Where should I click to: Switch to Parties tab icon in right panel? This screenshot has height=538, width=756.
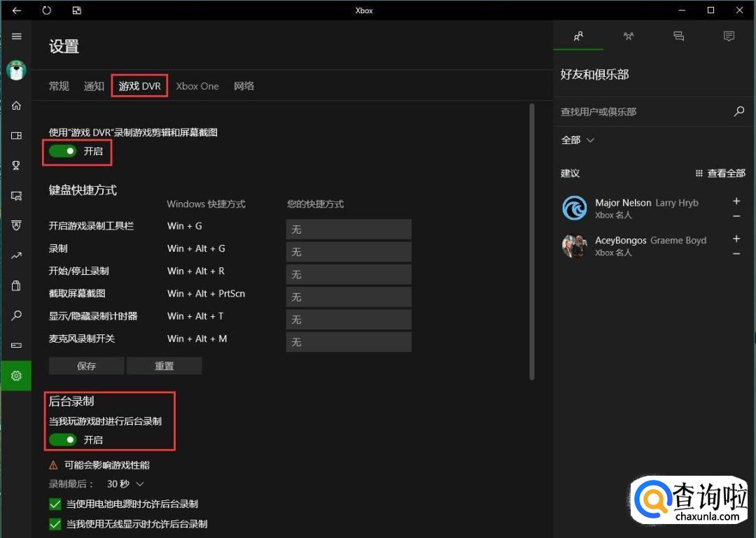tap(628, 36)
